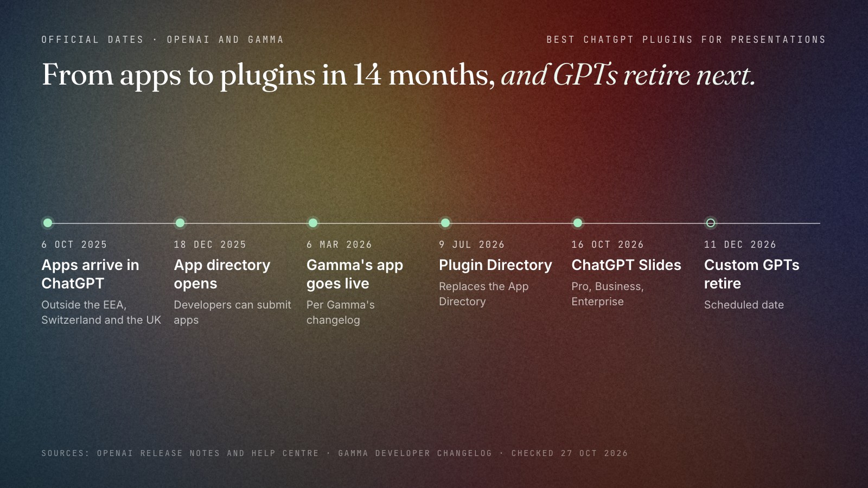Click the main slide title text
The height and width of the screenshot is (488, 868).
(x=399, y=75)
